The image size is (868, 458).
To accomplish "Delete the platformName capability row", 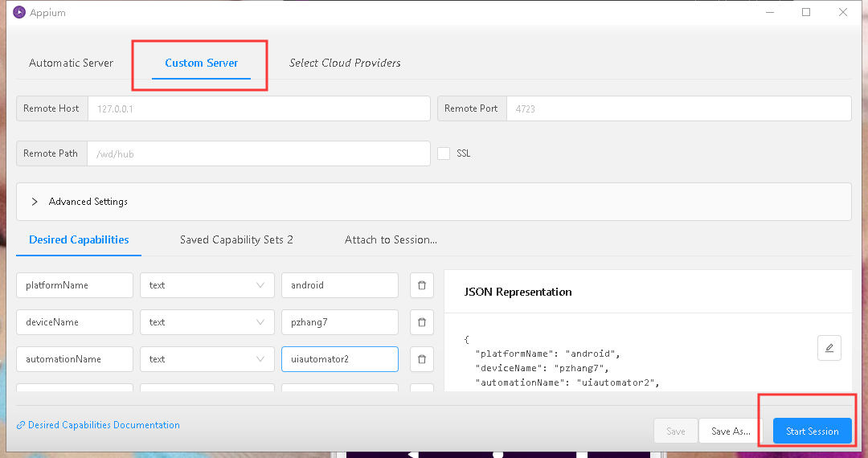I will pyautogui.click(x=422, y=285).
